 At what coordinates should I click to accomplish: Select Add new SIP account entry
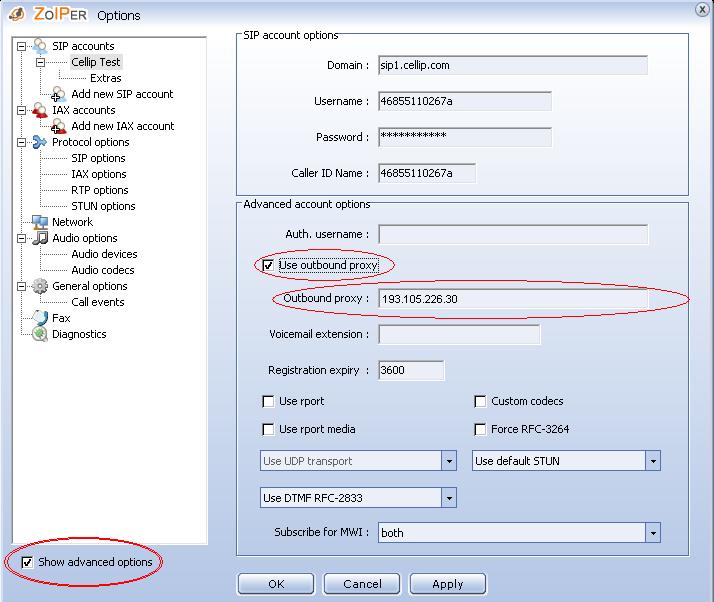coord(122,94)
